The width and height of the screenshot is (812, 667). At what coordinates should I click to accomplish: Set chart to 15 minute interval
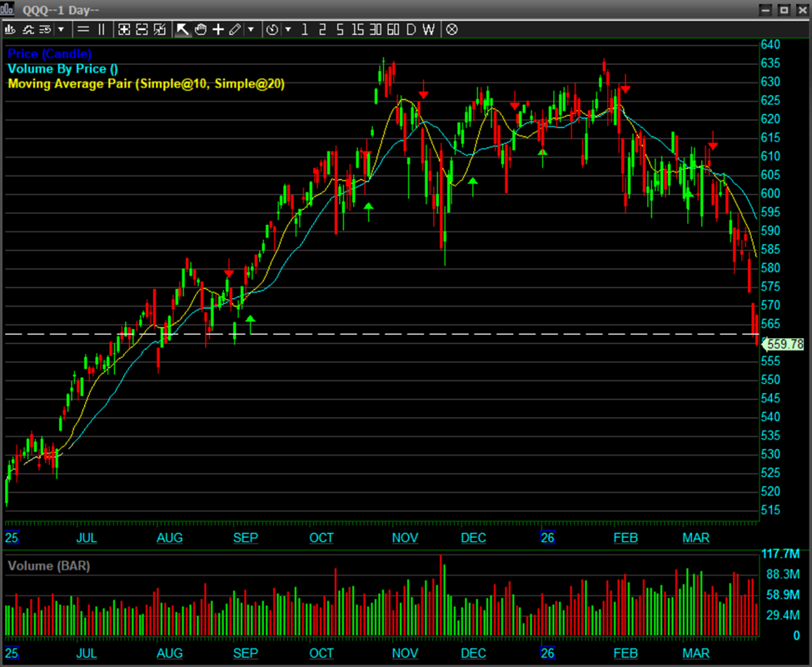click(x=357, y=29)
